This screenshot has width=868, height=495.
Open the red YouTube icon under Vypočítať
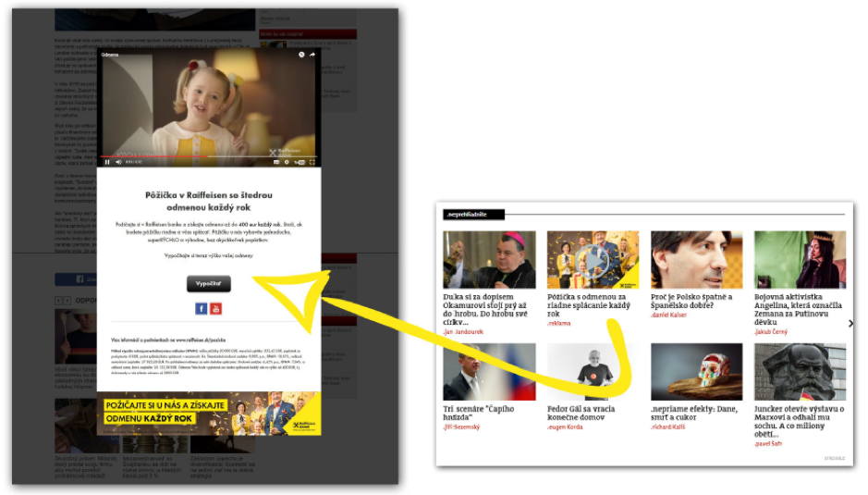[216, 308]
